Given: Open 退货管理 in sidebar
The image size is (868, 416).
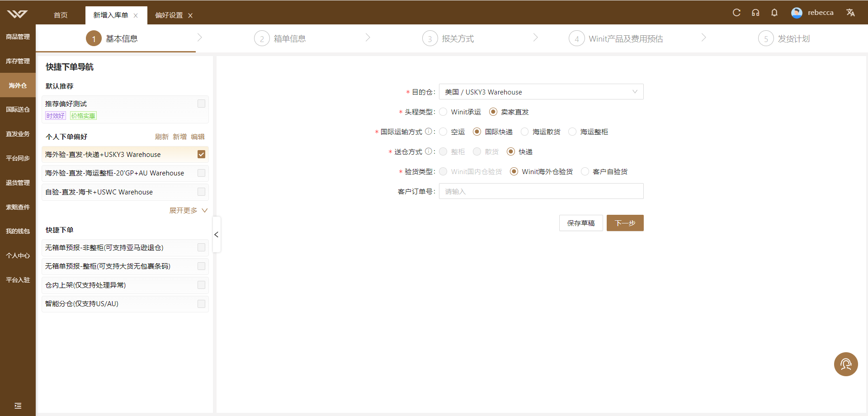Looking at the screenshot, I should pos(18,183).
